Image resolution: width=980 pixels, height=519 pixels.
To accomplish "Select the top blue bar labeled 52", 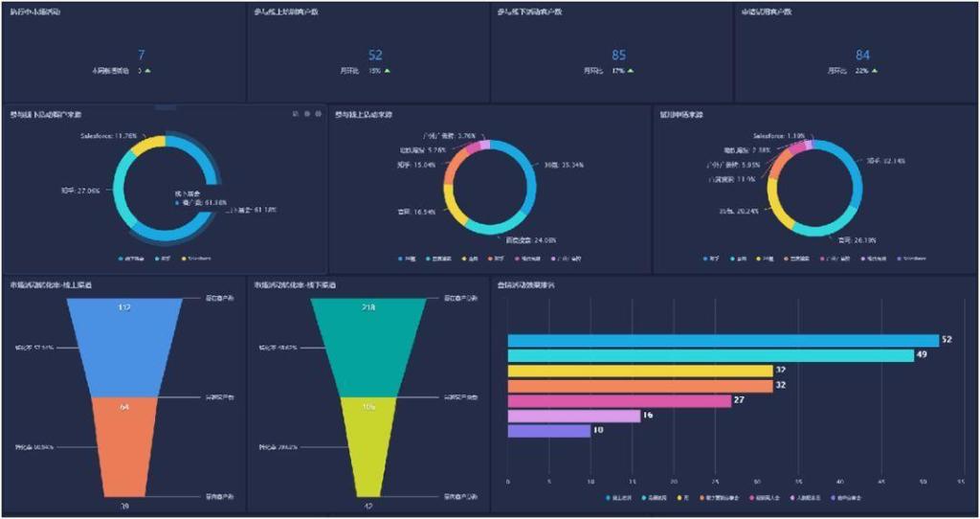I will pos(724,341).
